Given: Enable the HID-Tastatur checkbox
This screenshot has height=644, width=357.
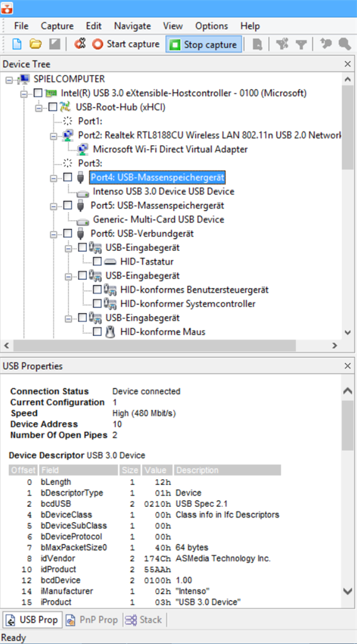Looking at the screenshot, I should pos(97,262).
